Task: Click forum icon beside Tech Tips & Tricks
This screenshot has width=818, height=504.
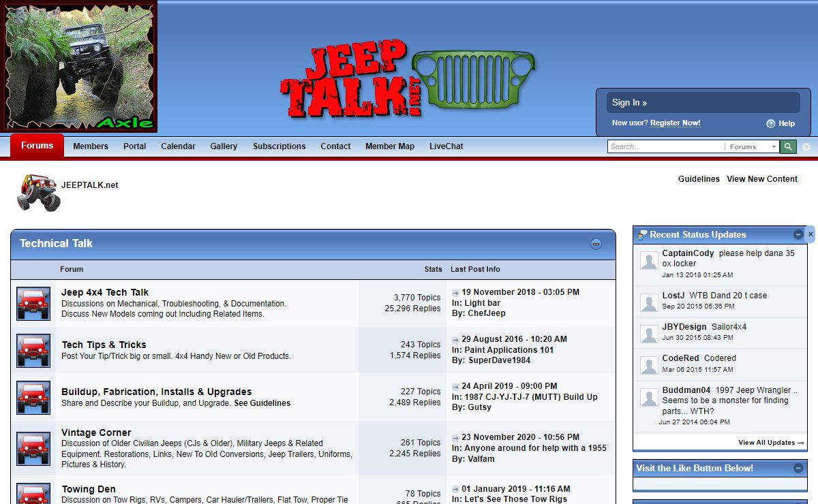Action: (x=33, y=351)
